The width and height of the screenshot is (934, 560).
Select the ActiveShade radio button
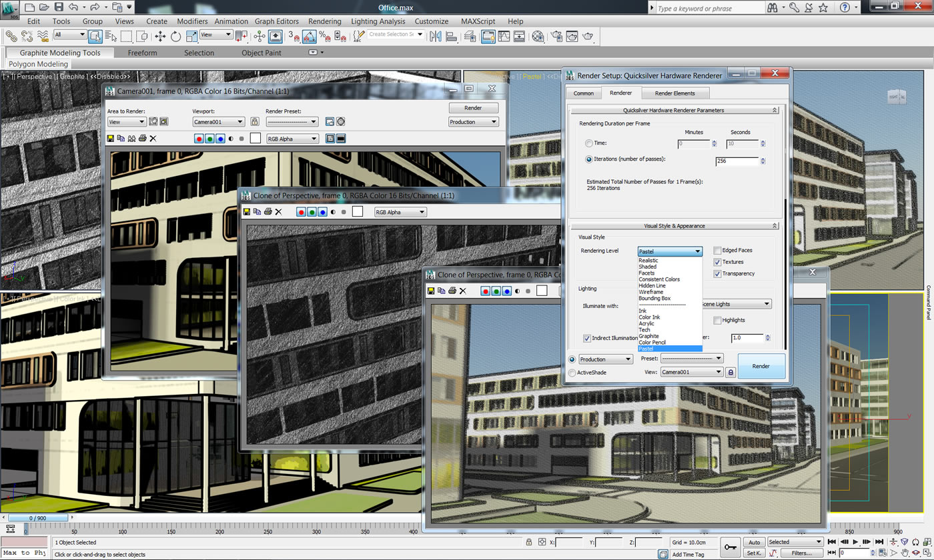click(572, 372)
